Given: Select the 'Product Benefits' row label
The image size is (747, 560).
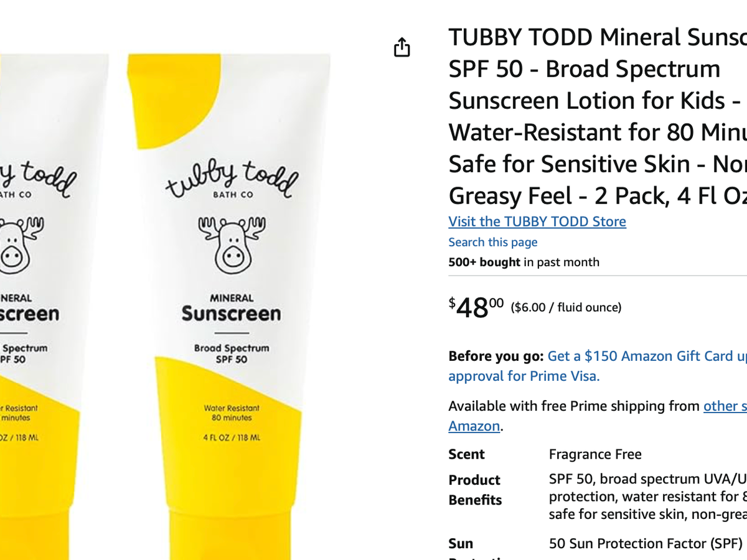Looking at the screenshot, I should point(475,490).
